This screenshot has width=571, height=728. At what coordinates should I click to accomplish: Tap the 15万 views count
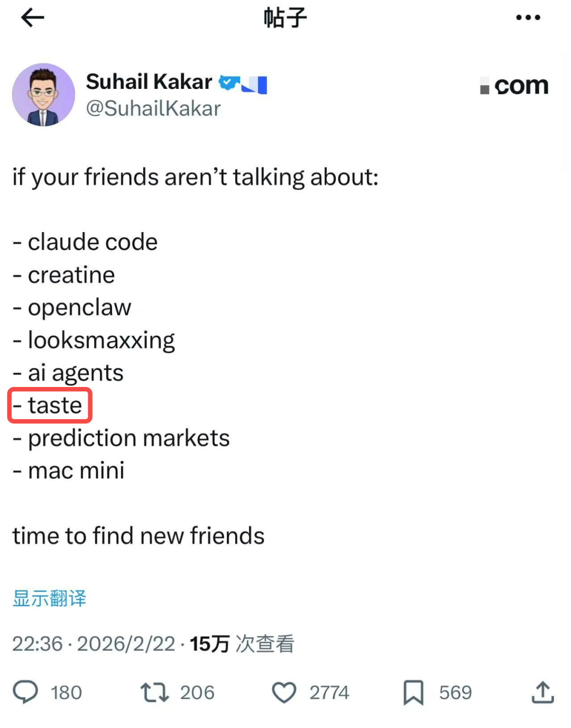pos(209,644)
